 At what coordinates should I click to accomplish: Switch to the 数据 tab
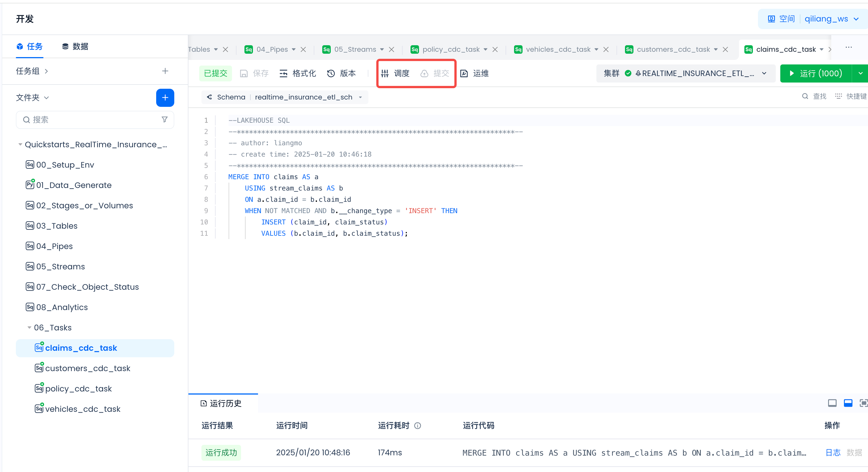(x=75, y=46)
